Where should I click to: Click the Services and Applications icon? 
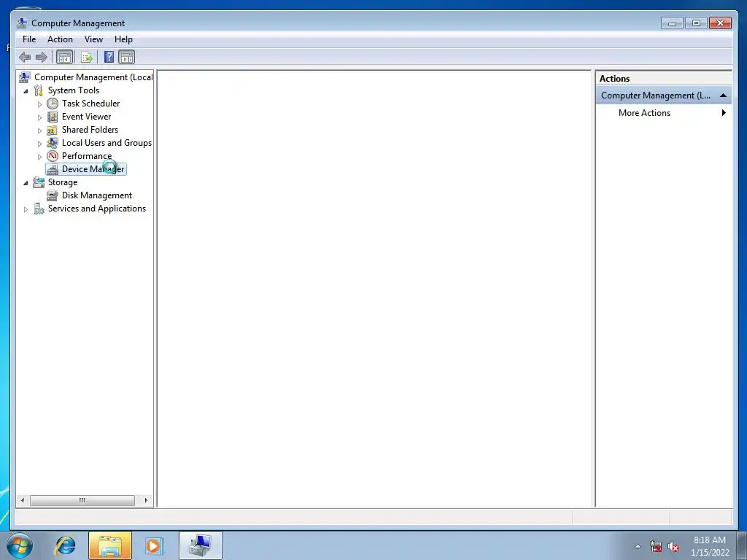39,209
